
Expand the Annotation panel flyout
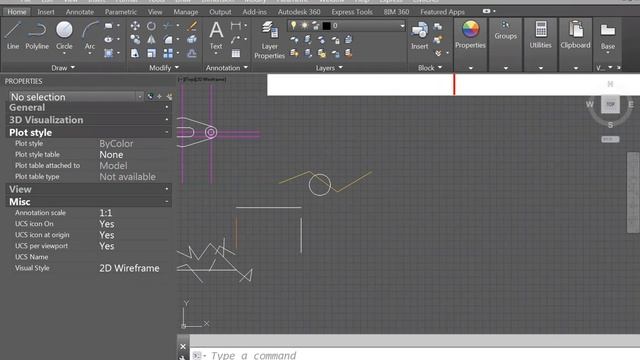(x=227, y=68)
